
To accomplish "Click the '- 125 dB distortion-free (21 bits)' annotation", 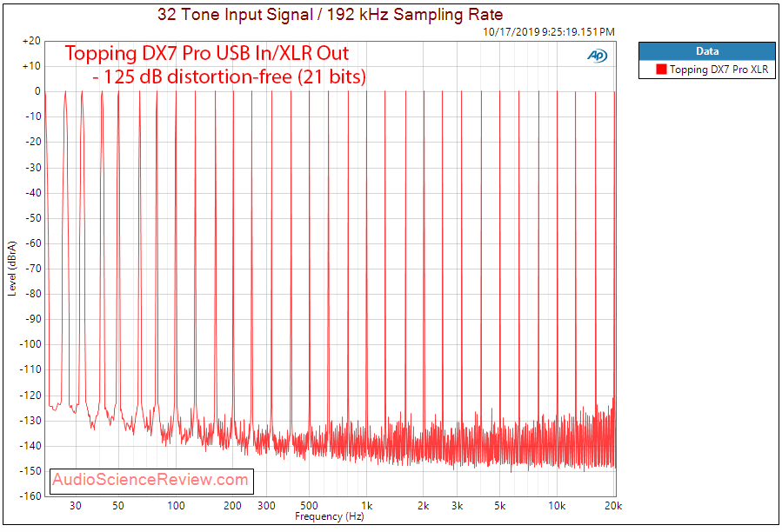I will (229, 76).
